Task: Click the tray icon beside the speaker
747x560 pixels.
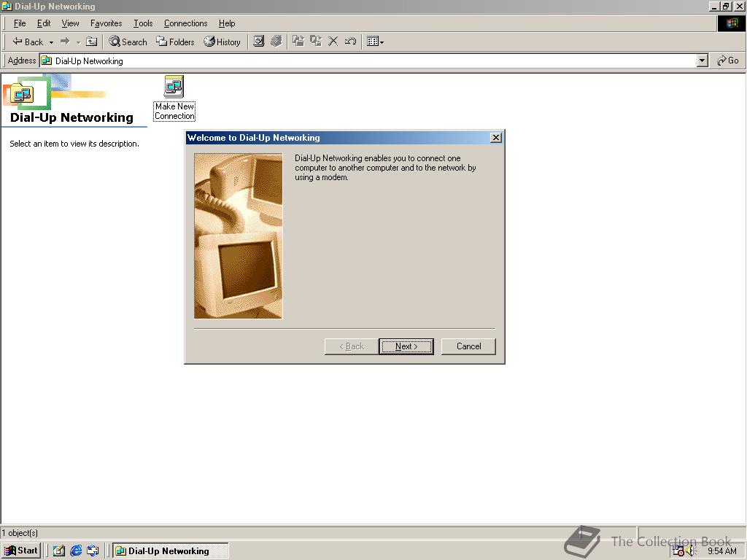Action: [678, 551]
